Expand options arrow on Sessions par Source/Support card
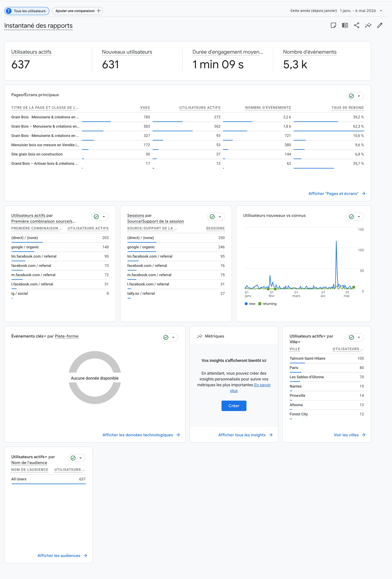The height and width of the screenshot is (579, 392). pos(220,217)
